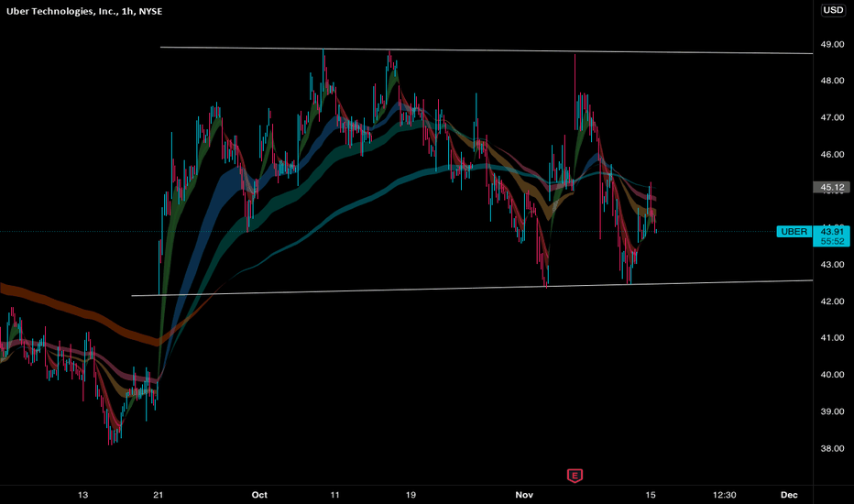This screenshot has width=854, height=504.
Task: Click the Dec date label on time axis
Action: tap(789, 495)
